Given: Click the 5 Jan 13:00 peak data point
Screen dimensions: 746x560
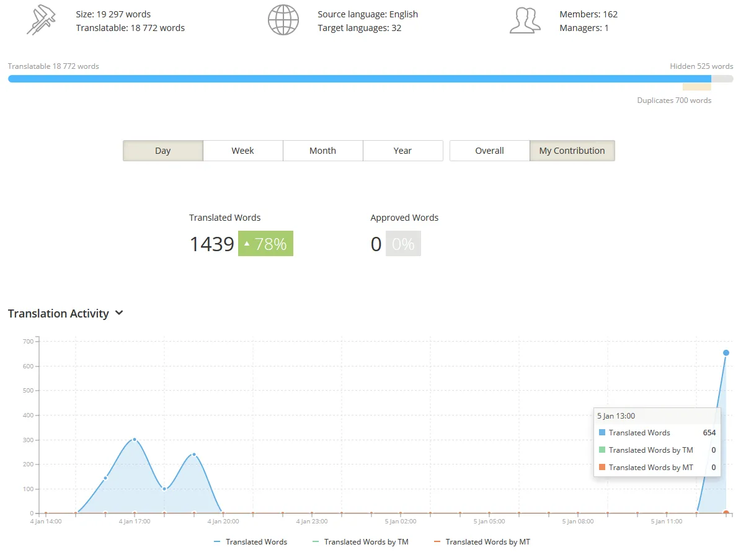Looking at the screenshot, I should point(726,353).
